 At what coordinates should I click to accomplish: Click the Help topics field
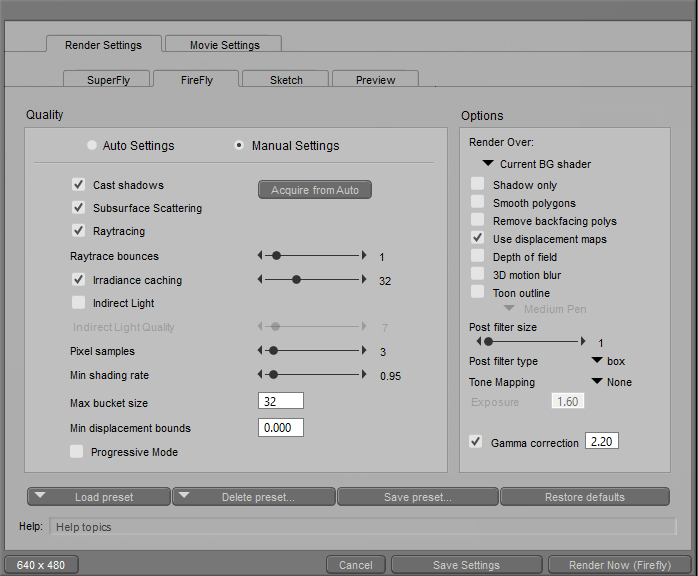click(363, 527)
